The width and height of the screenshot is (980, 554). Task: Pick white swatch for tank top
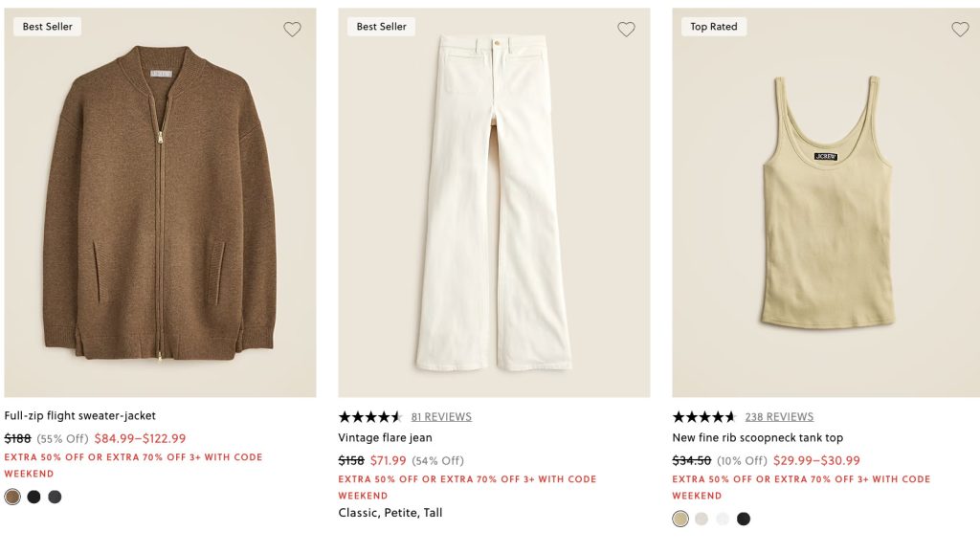(723, 519)
